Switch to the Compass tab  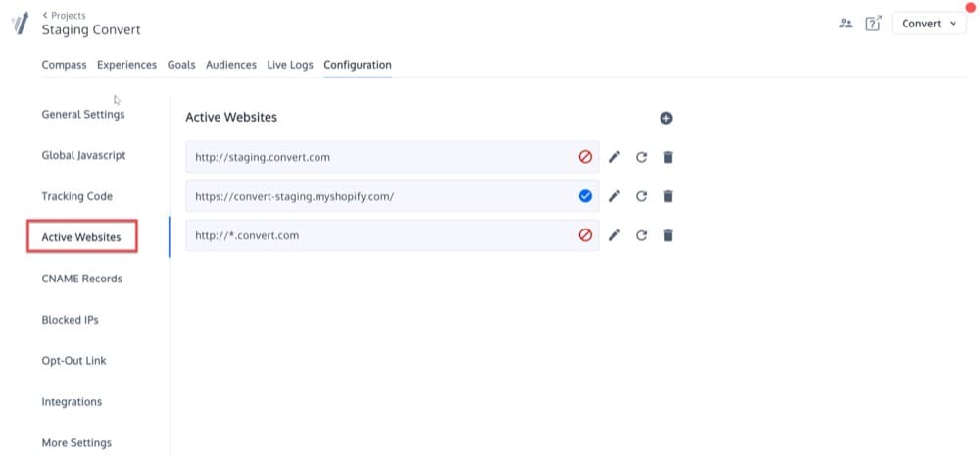[x=64, y=65]
